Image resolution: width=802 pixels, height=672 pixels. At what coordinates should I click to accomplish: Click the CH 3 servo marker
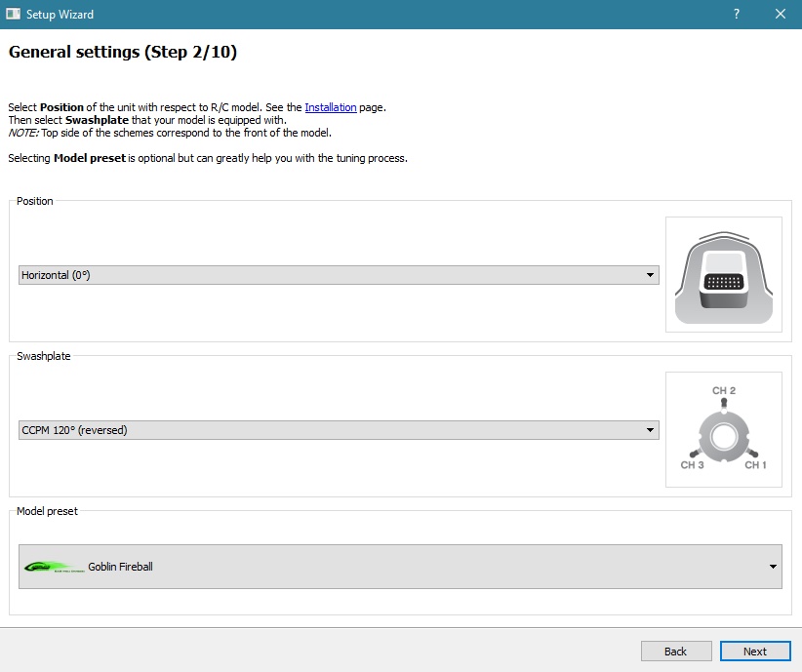point(692,454)
